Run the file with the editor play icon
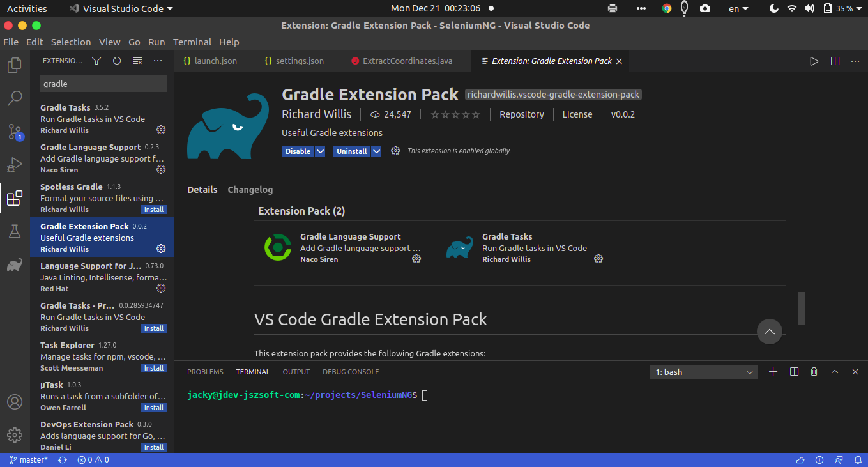Image resolution: width=868 pixels, height=467 pixels. coord(814,61)
